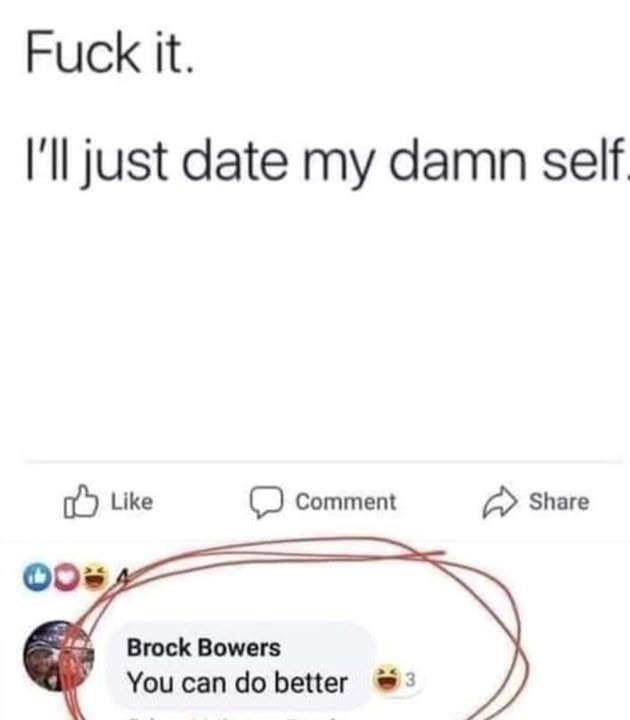This screenshot has width=630, height=720.
Task: Click the "Fuck it." post text
Action: click(x=110, y=53)
